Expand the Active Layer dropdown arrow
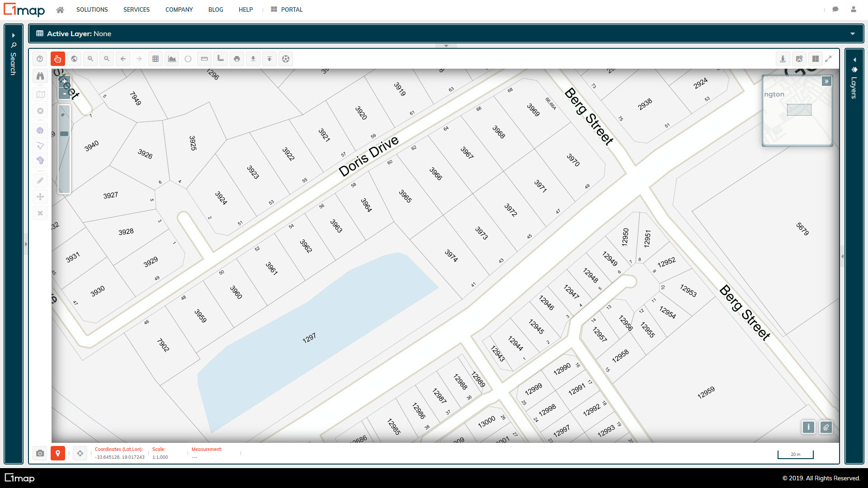Viewport: 868px width, 488px height. (x=852, y=34)
